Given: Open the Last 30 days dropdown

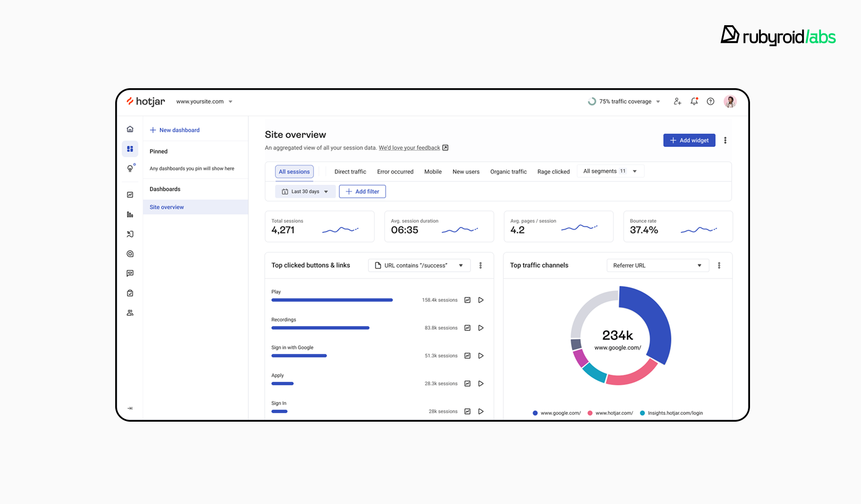Looking at the screenshot, I should (305, 192).
